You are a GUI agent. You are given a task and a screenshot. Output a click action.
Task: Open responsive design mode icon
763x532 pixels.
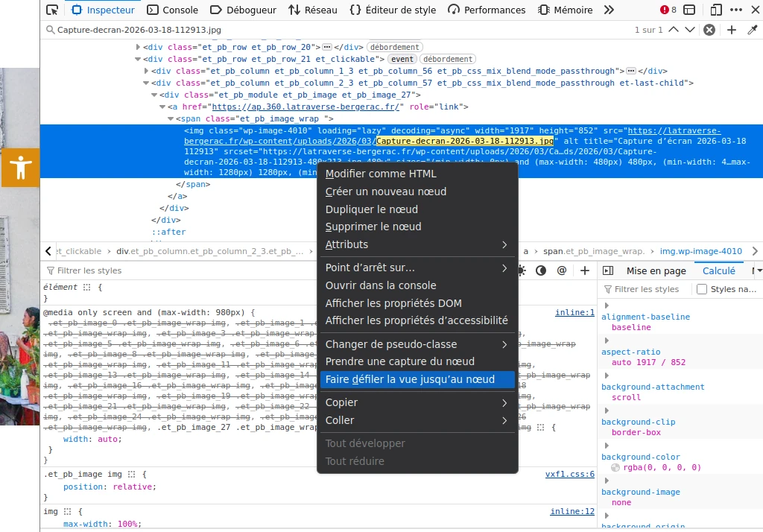click(x=716, y=10)
